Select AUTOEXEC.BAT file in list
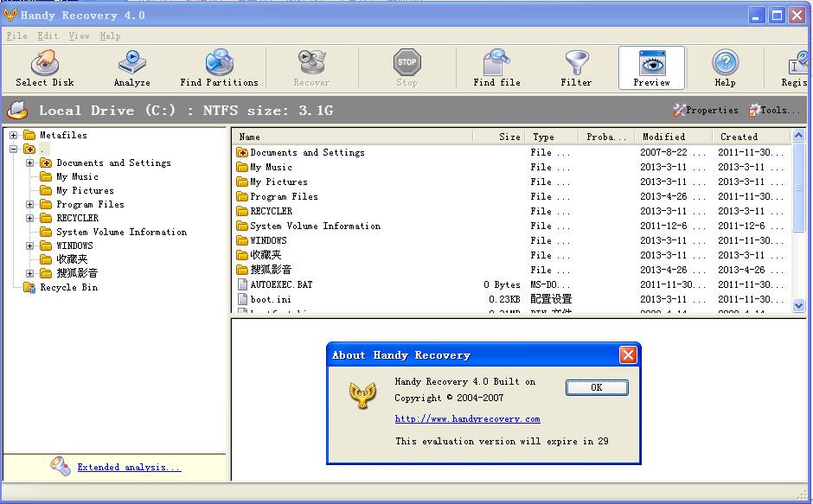 click(511, 284)
